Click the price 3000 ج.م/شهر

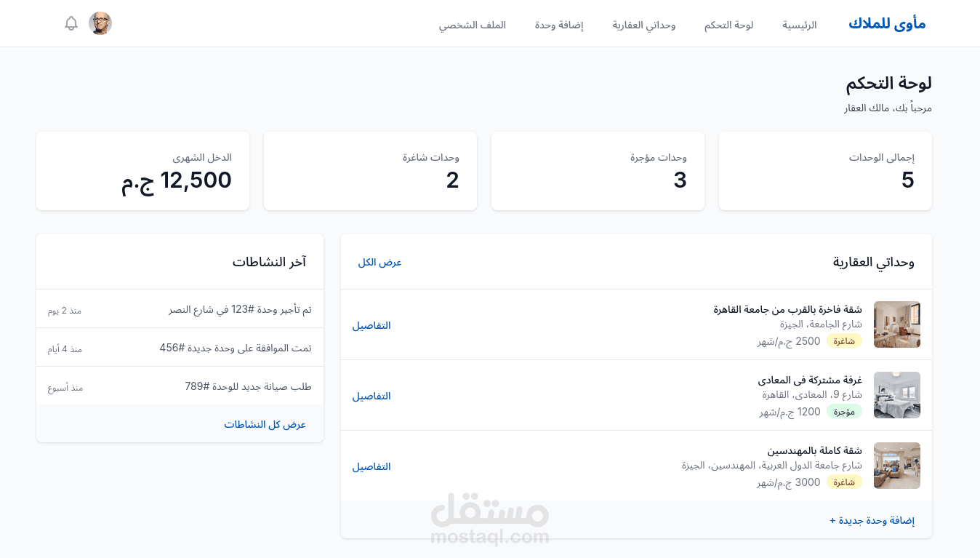tap(789, 482)
